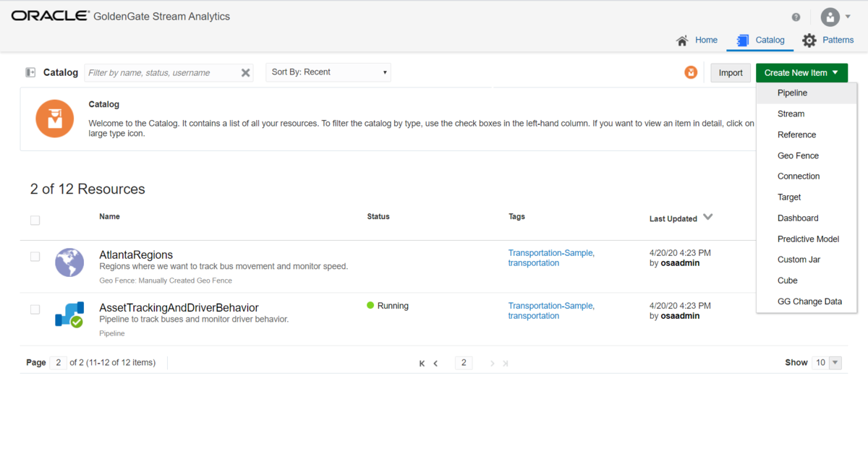Open the user profile avatar menu
Viewport: 868px width, 454px height.
(830, 17)
